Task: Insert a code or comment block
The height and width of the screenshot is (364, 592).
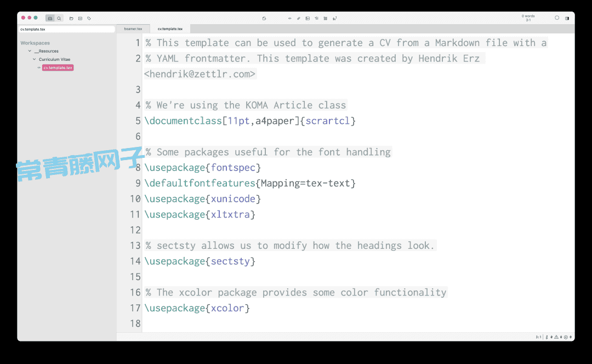Action: (x=289, y=18)
